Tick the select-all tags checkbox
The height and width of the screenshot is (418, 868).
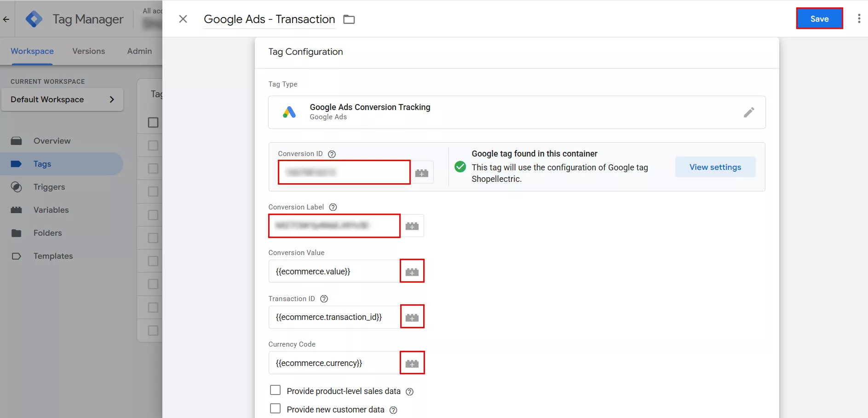click(x=153, y=122)
